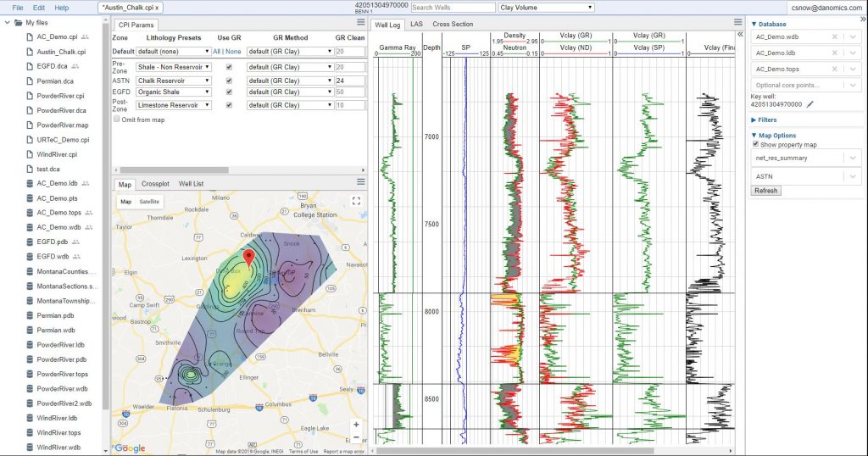
Task: Switch map to Satellite view
Action: [x=149, y=202]
